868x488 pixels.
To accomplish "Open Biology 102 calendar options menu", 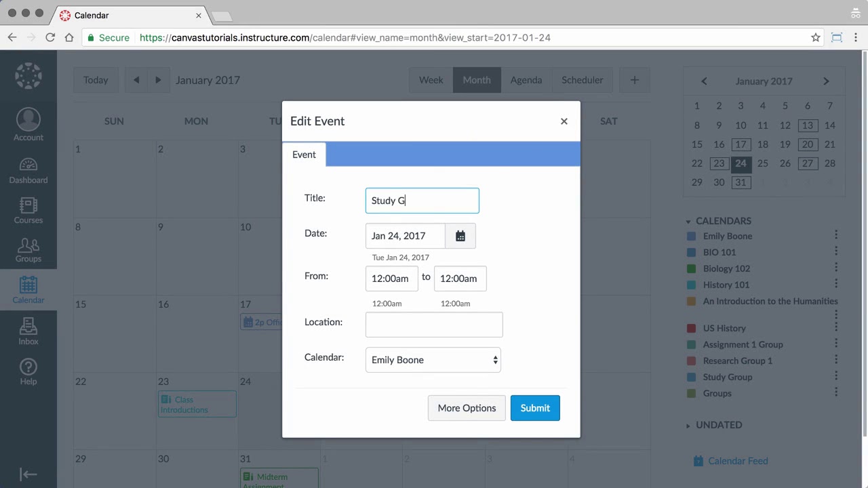I will [x=836, y=267].
